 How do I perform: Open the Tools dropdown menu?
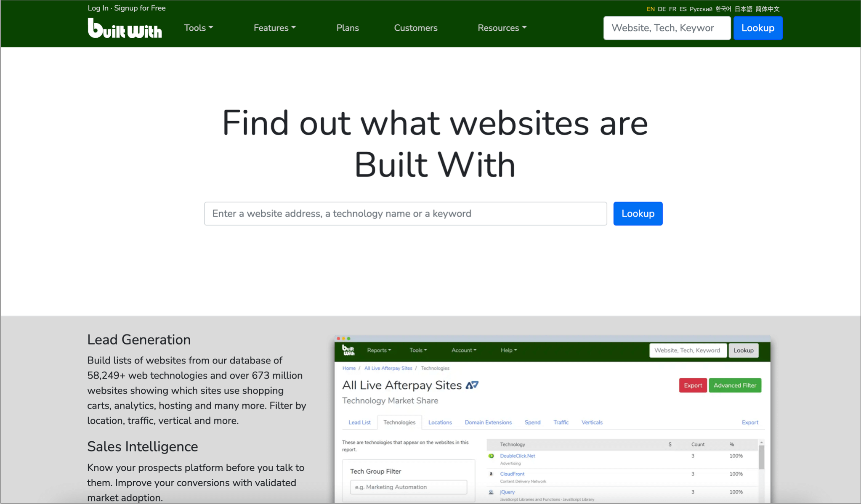[x=198, y=28]
